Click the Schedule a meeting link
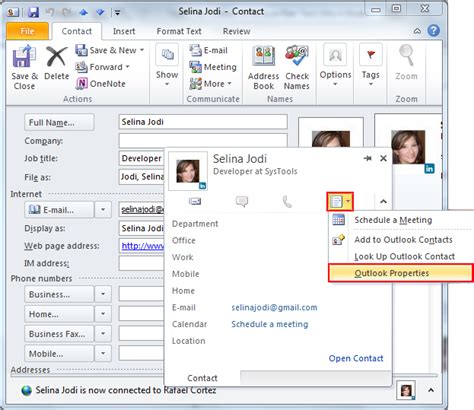 (x=270, y=324)
